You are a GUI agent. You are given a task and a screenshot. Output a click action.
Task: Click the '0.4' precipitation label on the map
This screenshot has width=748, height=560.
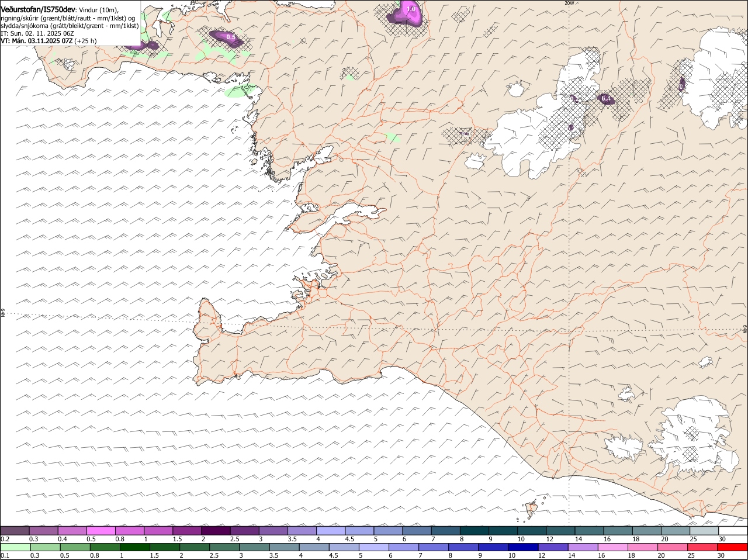(x=606, y=99)
